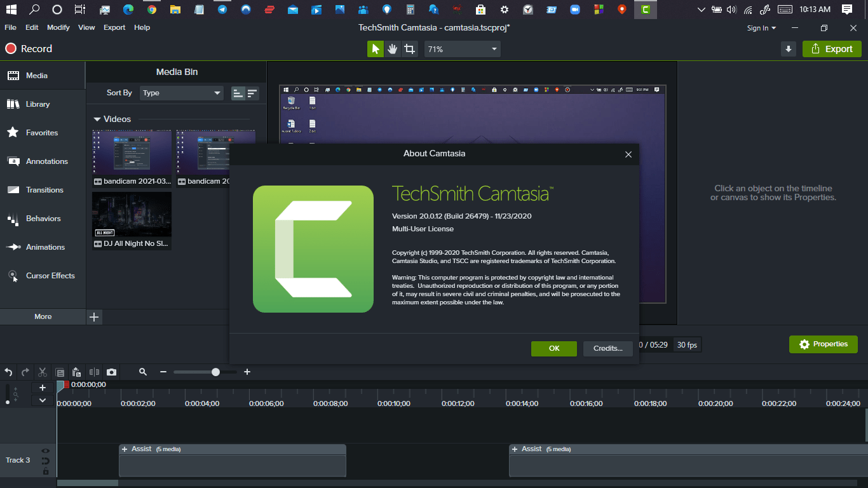Expand the second Assist media group

[x=515, y=449]
